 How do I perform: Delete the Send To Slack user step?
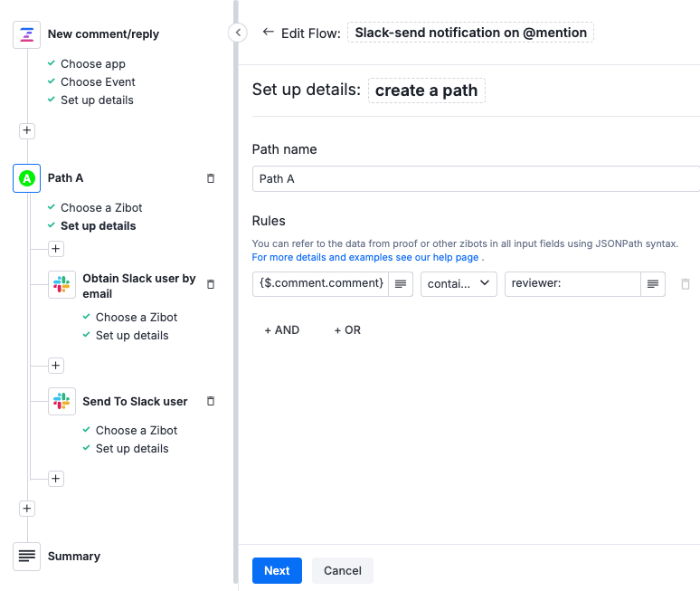[x=211, y=401]
